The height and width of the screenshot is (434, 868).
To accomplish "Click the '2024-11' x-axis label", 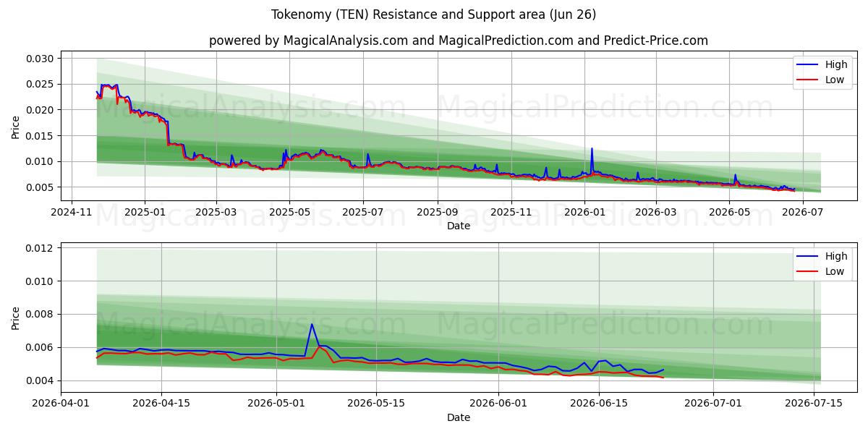I will [71, 213].
